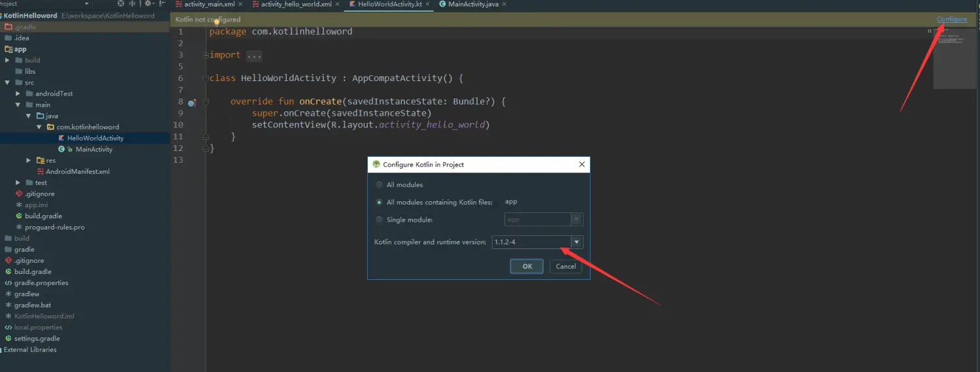
Task: Click the hide Project panel icon
Action: tap(162, 4)
